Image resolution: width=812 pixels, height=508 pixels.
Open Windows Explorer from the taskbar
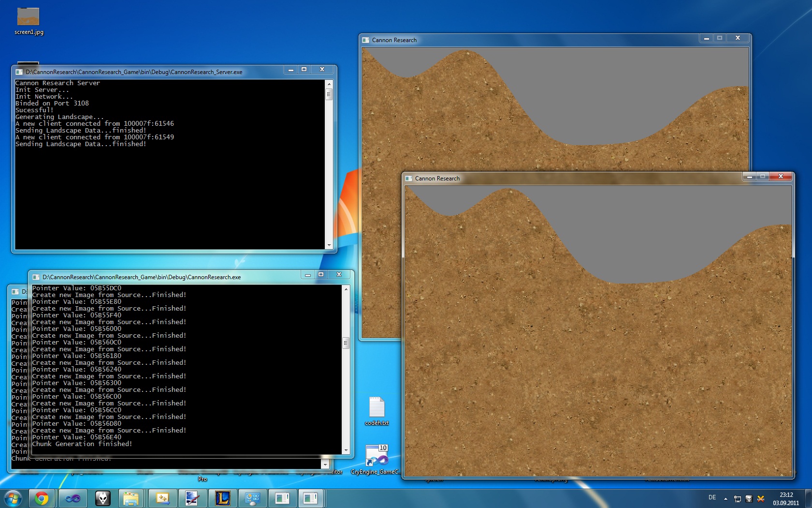point(131,498)
